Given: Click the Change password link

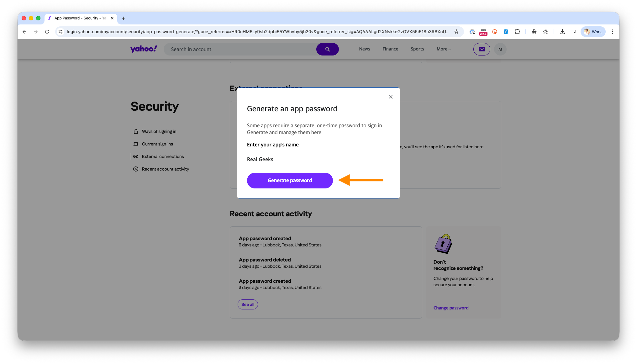Looking at the screenshot, I should click(451, 308).
